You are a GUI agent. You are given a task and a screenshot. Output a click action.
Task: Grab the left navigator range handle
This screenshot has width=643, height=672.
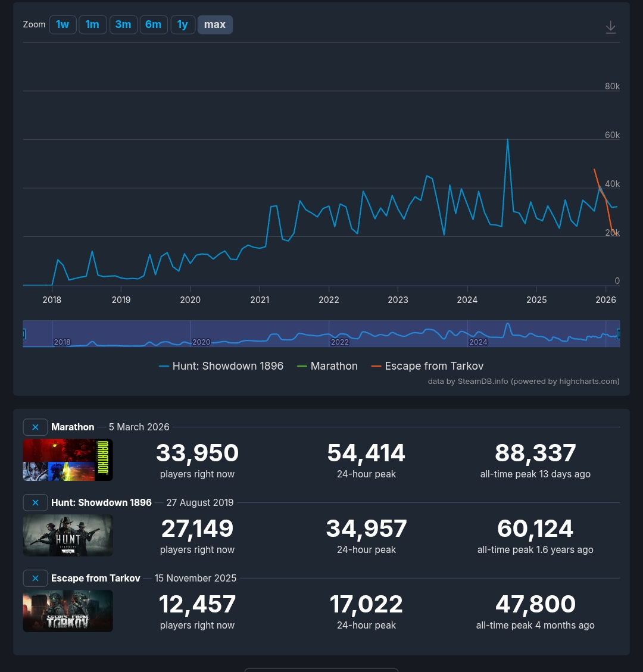tap(24, 333)
